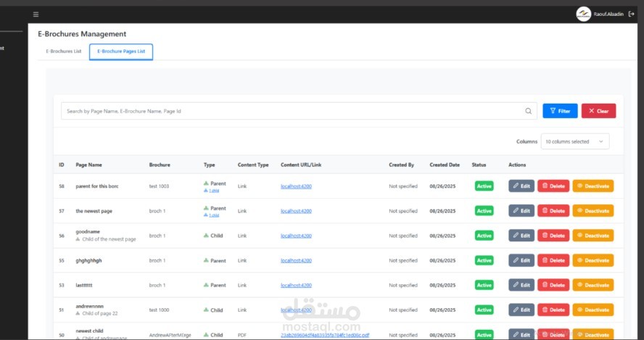This screenshot has width=644, height=340.
Task: Deactivate the 'andrewnnnn' page
Action: (x=593, y=310)
